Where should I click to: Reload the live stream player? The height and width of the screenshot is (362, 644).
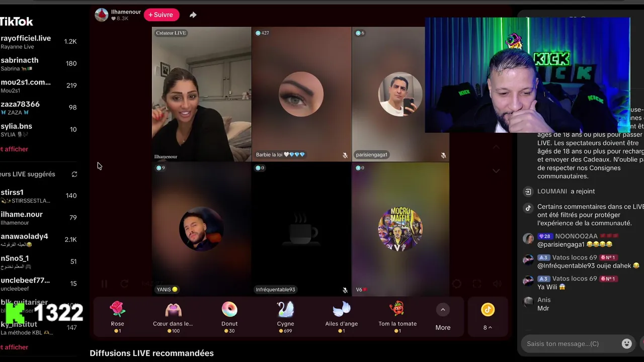point(124,284)
